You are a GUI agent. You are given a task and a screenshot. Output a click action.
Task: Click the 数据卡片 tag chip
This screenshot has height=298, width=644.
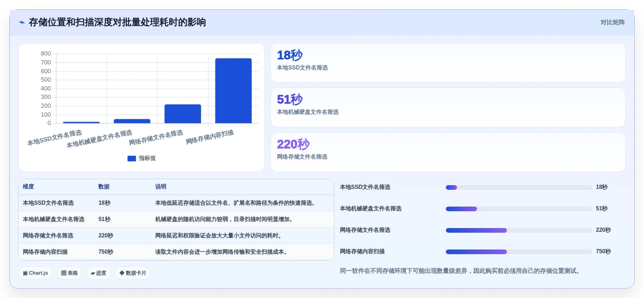(133, 273)
